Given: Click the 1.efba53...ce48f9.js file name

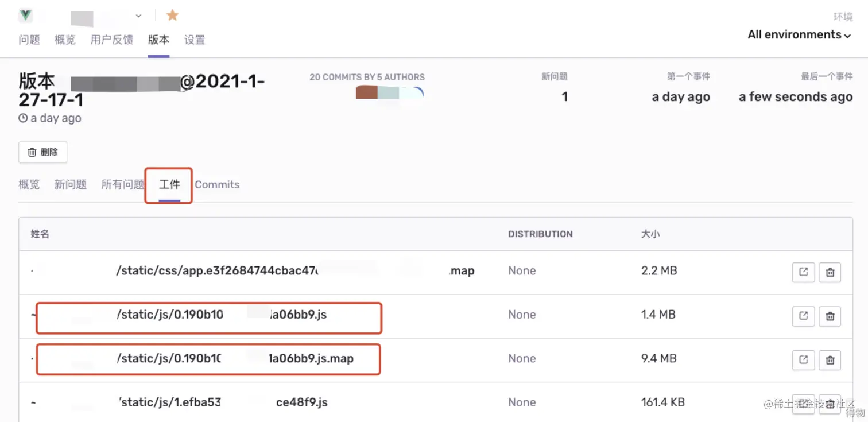Looking at the screenshot, I should coord(223,402).
